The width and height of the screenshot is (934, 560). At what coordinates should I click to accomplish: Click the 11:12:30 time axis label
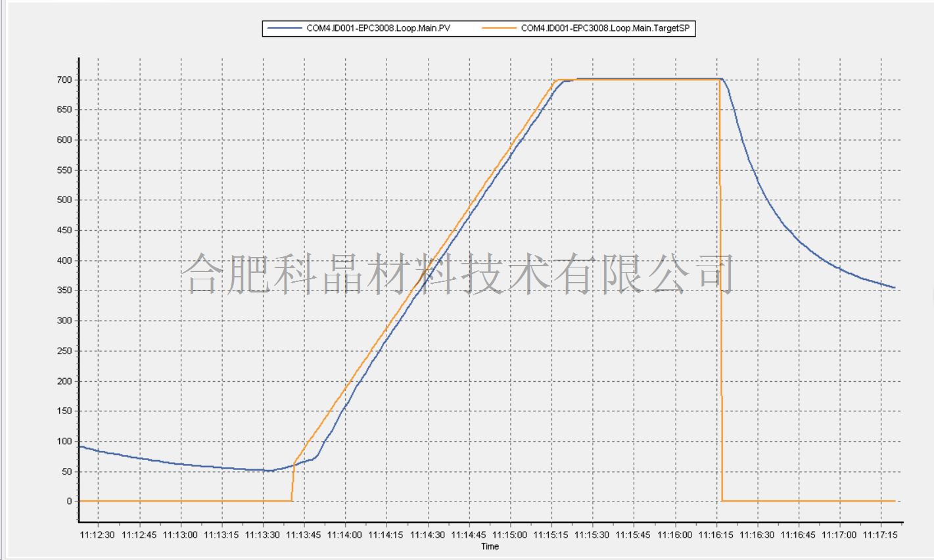(98, 535)
